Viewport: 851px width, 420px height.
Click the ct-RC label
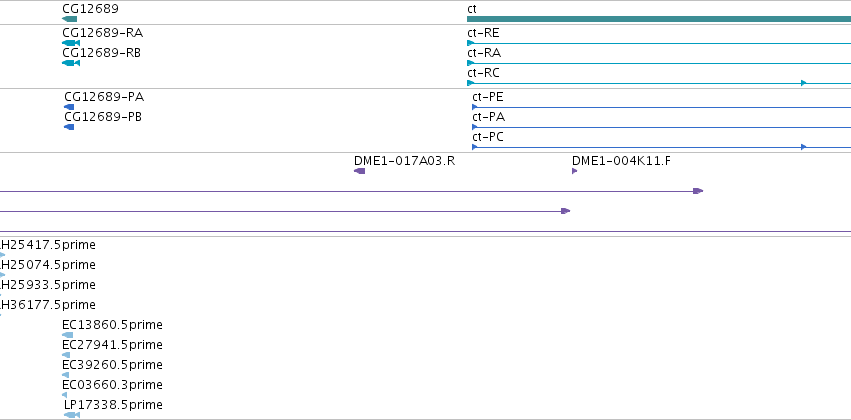(484, 73)
